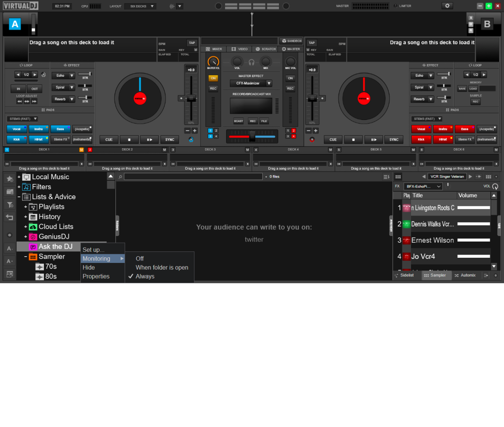The image size is (504, 427).
Task: Click the left deck SYNC button
Action: click(170, 140)
